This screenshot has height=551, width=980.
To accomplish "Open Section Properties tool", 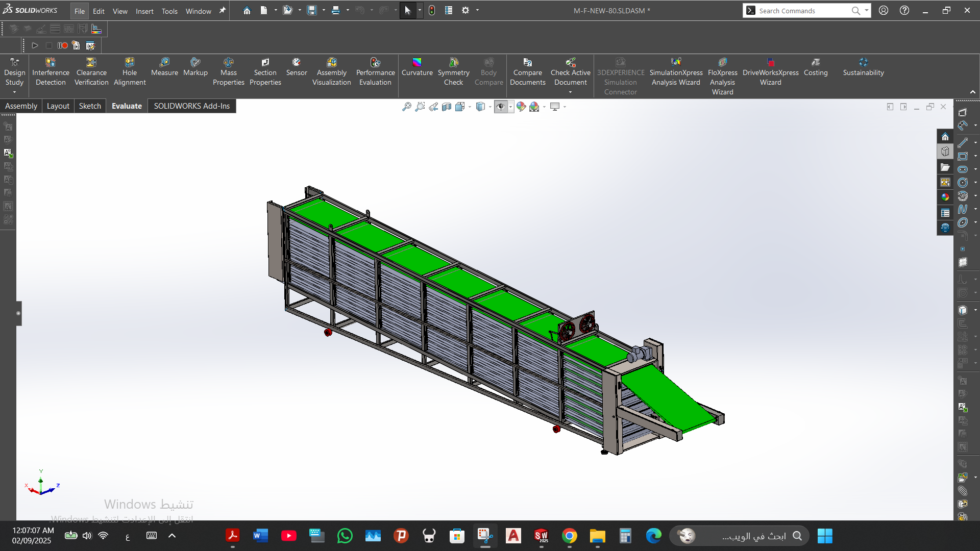I will 265,72.
